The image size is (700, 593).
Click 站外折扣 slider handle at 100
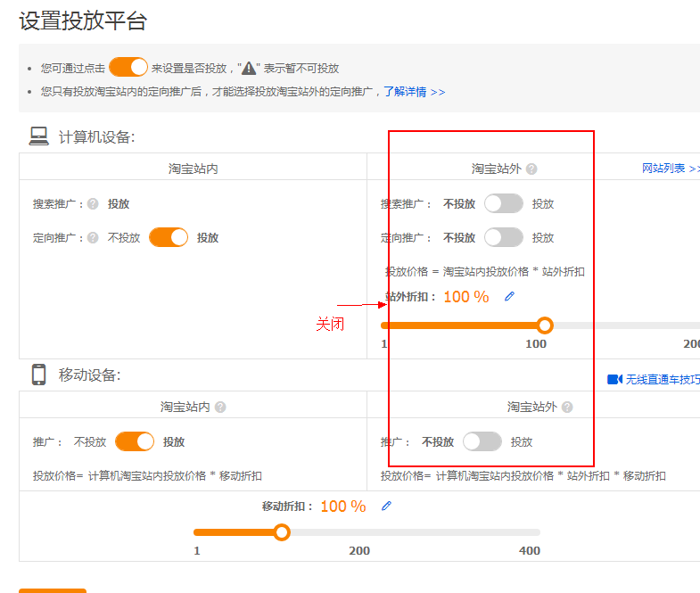point(545,325)
